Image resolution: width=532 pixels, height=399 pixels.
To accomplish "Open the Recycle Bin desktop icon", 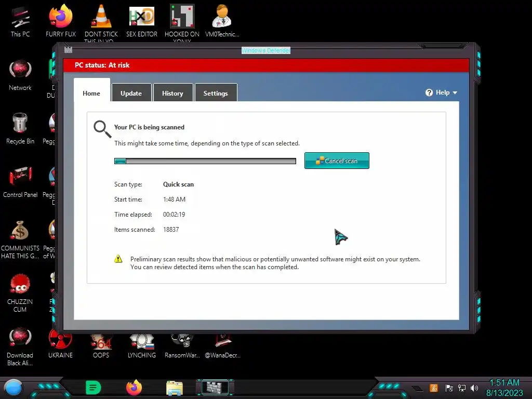I will (x=20, y=128).
